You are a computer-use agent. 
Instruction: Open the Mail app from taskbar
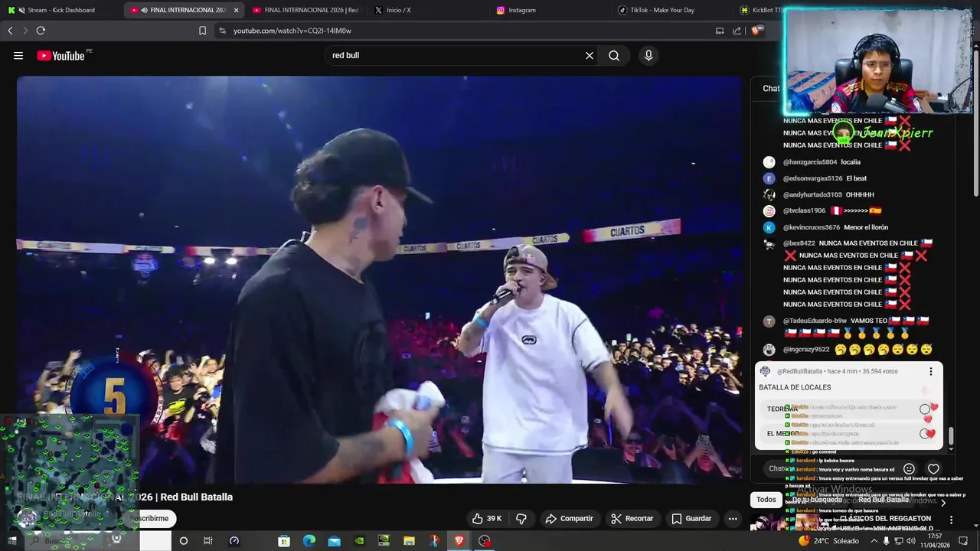[x=335, y=541]
